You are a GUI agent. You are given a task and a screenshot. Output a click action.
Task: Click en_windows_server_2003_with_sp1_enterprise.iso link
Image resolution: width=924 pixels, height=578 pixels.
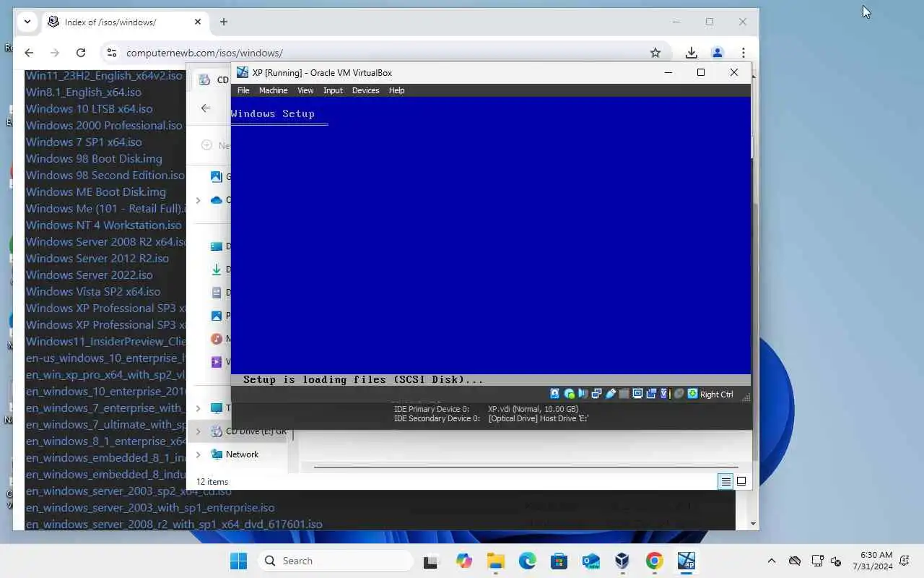coord(150,507)
